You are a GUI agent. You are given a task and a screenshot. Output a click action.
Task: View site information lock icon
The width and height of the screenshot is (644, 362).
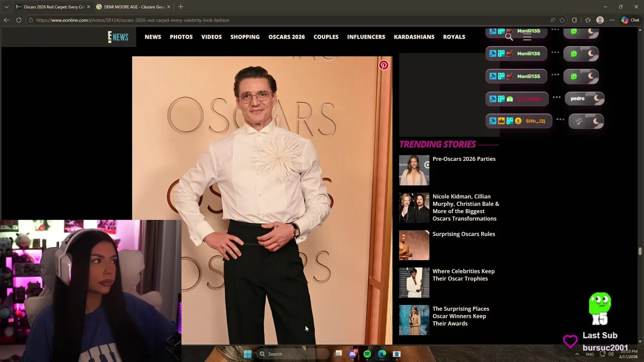point(31,20)
